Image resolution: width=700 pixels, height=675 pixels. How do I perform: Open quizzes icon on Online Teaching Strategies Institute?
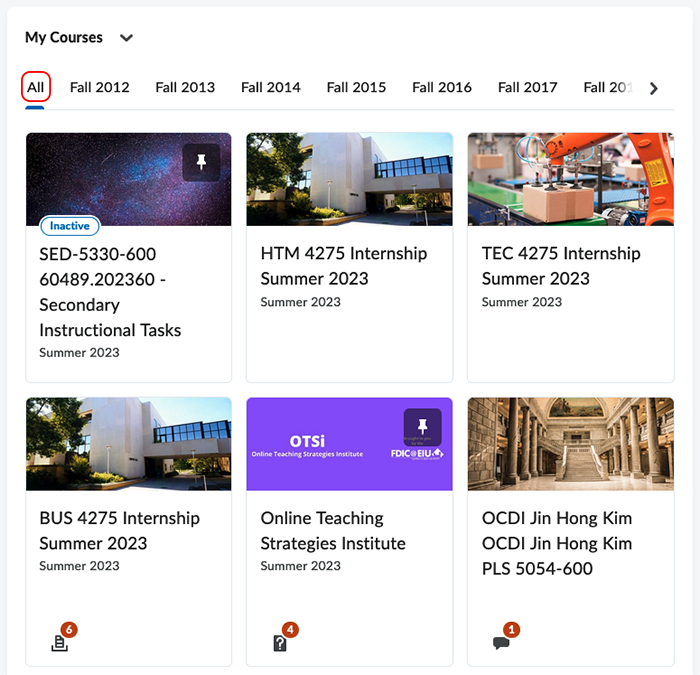coord(281,643)
